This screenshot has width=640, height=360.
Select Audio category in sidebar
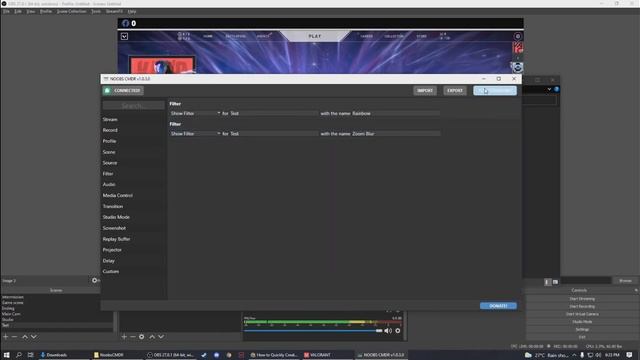(x=109, y=184)
